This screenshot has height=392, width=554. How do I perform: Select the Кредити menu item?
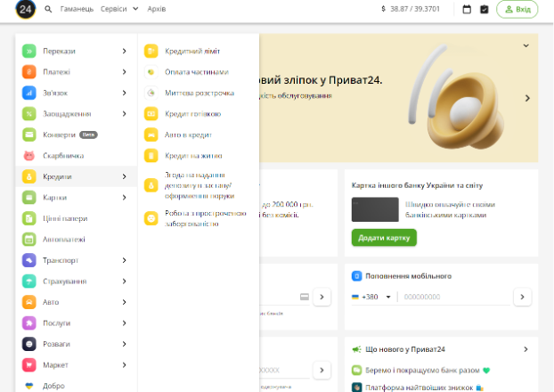coord(76,176)
